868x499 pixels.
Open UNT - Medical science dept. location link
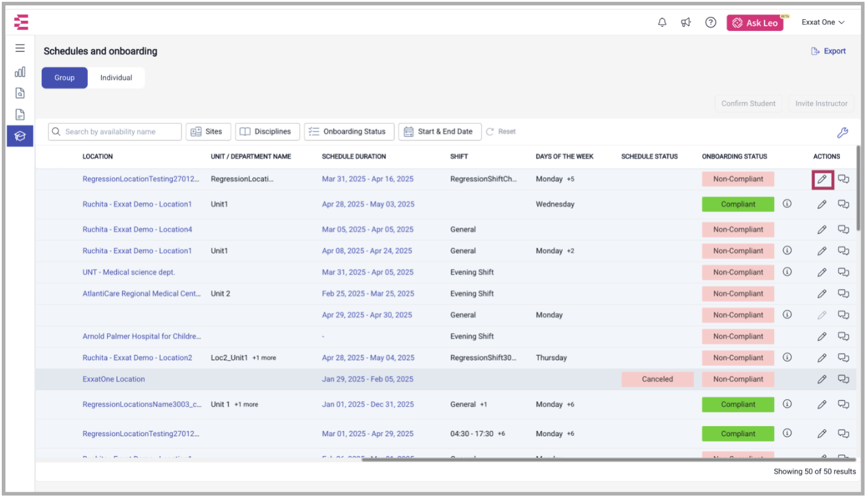[x=129, y=272]
